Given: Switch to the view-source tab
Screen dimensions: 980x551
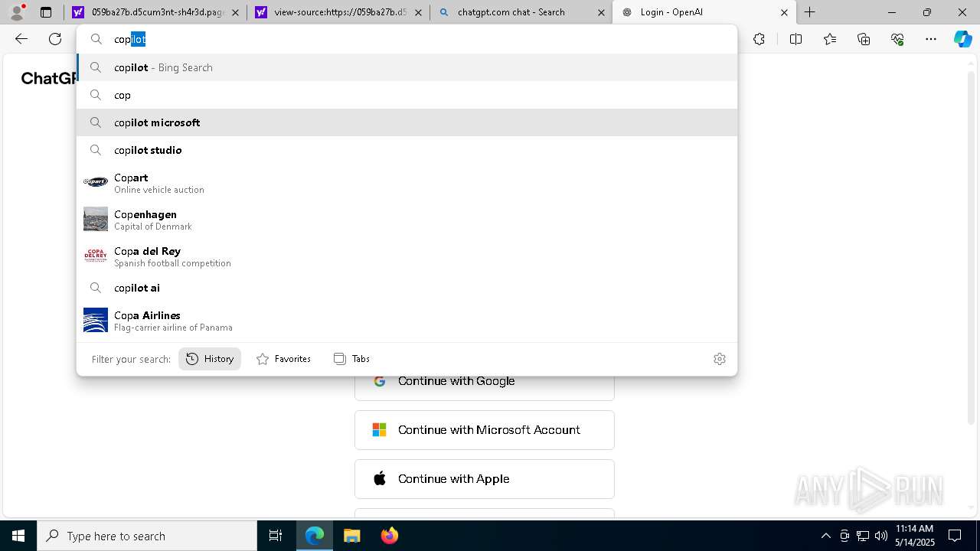Looking at the screenshot, I should tap(338, 12).
